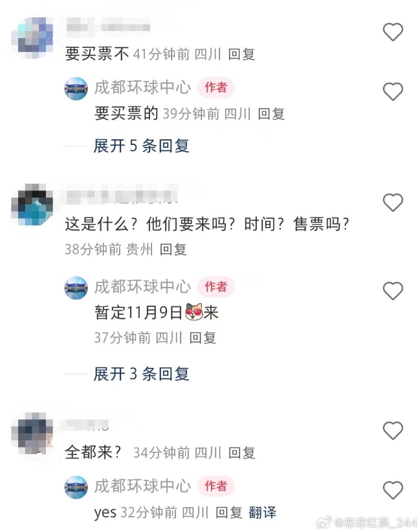Open the 贵州 commenter's blurred avatar
The width and height of the screenshot is (420, 529).
point(32,205)
